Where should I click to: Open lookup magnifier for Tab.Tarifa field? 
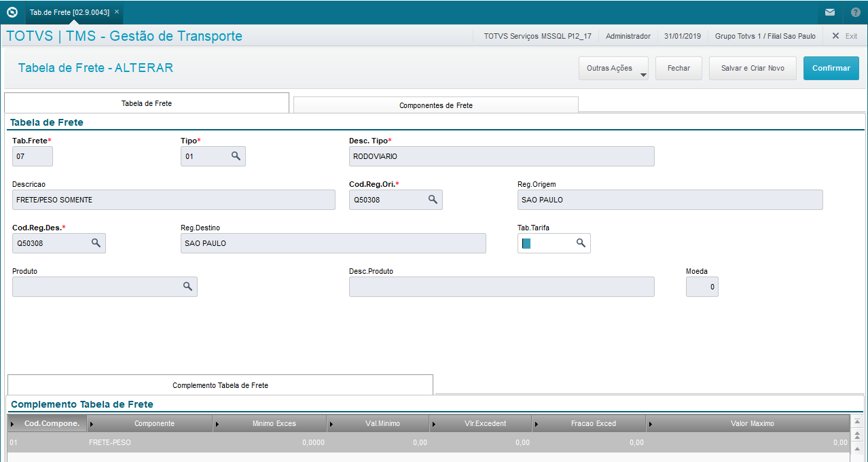tap(581, 243)
